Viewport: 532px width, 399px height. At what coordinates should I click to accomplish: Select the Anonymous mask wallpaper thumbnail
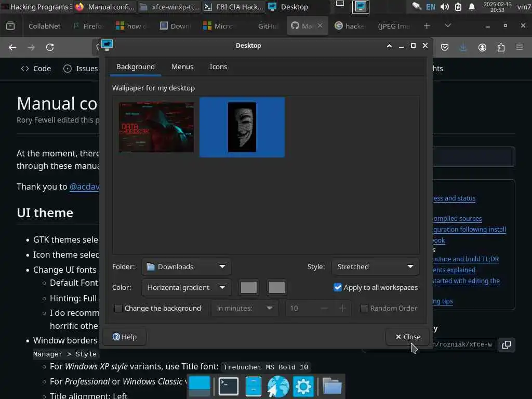242,127
